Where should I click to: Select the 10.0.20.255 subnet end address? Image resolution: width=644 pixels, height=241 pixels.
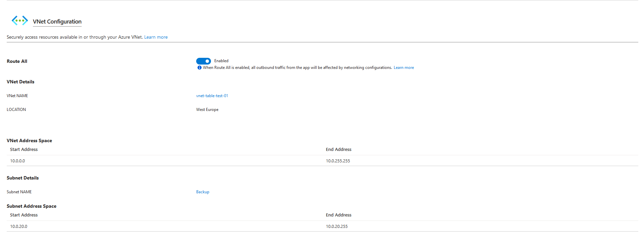(337, 227)
